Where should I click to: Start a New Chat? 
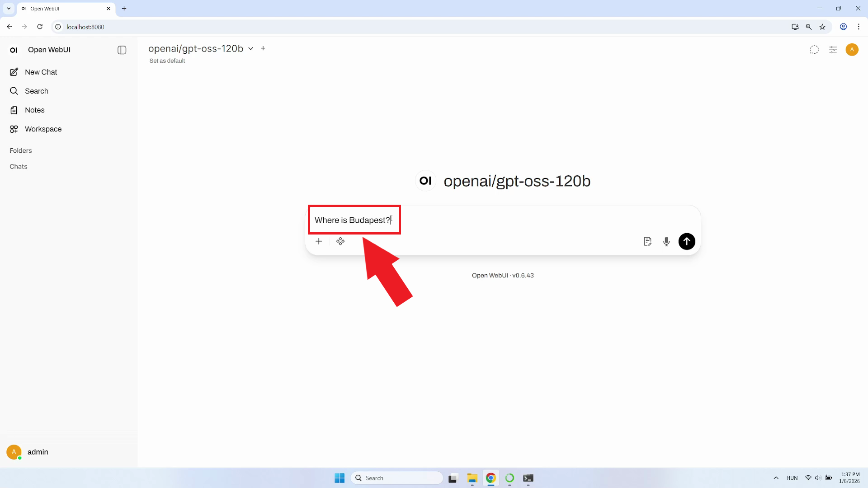pyautogui.click(x=41, y=72)
